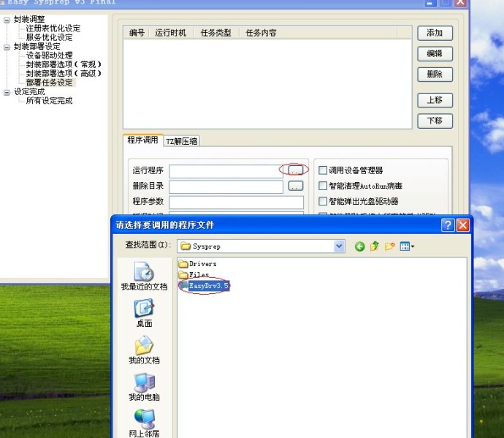Open My Recent Documents (我最近的文档) shortcut
Viewport: 504px width, 438px height.
tap(144, 276)
